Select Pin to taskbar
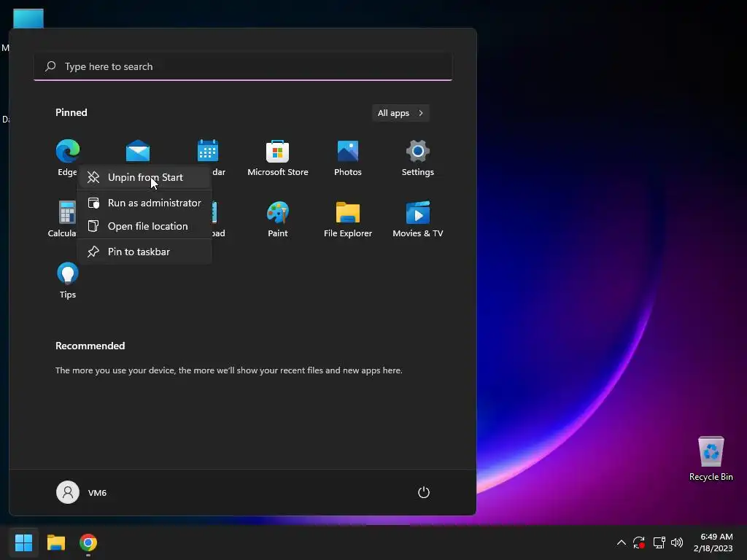 pyautogui.click(x=144, y=252)
